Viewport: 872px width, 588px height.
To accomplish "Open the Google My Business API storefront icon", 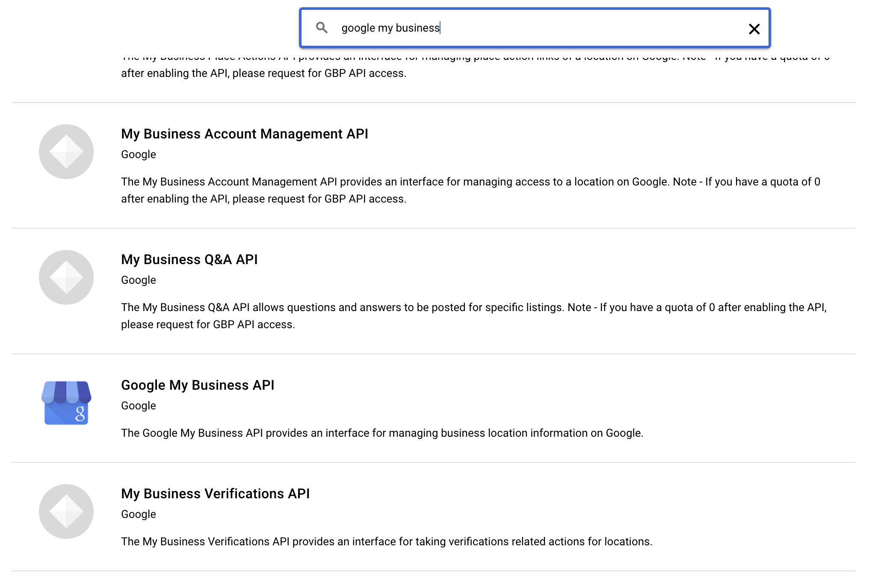I will click(66, 403).
